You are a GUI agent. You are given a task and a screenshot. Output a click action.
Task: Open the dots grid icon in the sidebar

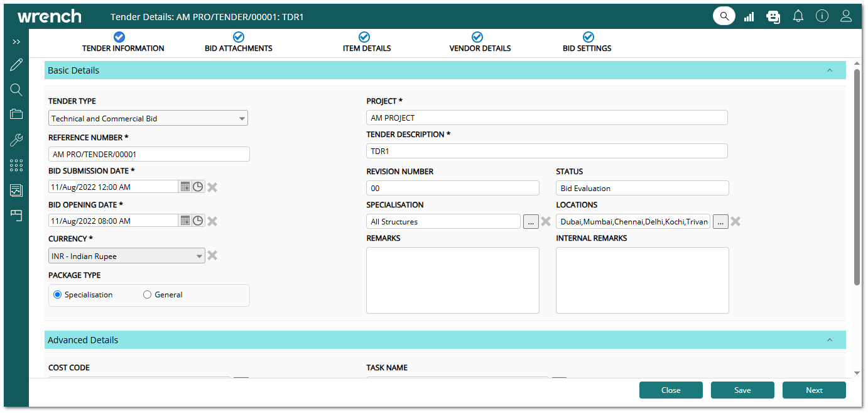click(x=16, y=165)
